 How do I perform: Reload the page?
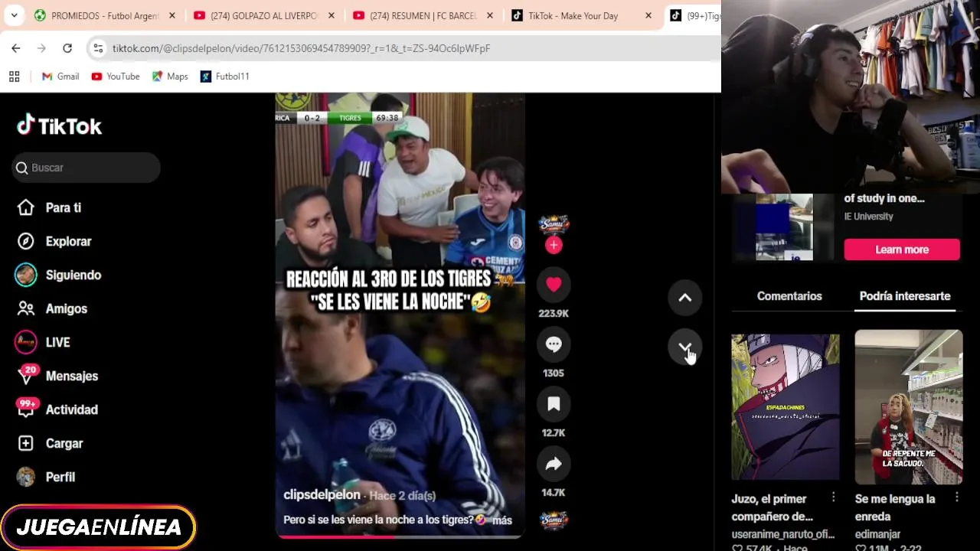(67, 48)
